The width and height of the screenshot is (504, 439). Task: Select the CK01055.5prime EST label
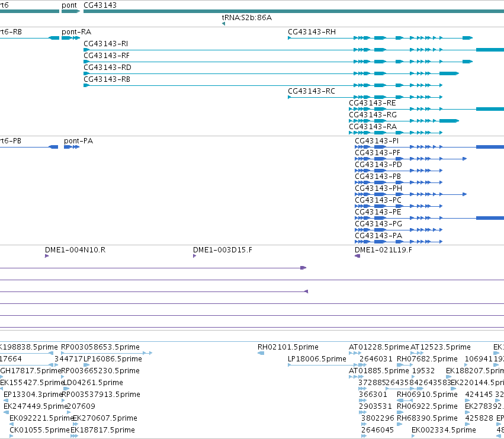tap(40, 430)
